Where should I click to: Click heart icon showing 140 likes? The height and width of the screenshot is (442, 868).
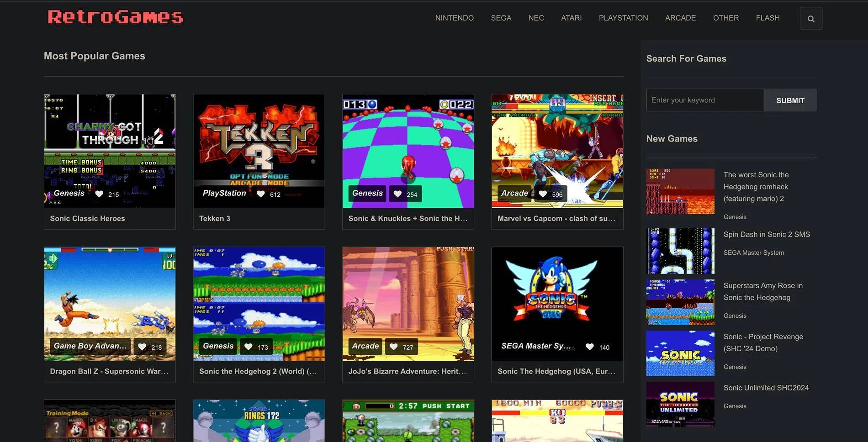coord(590,347)
